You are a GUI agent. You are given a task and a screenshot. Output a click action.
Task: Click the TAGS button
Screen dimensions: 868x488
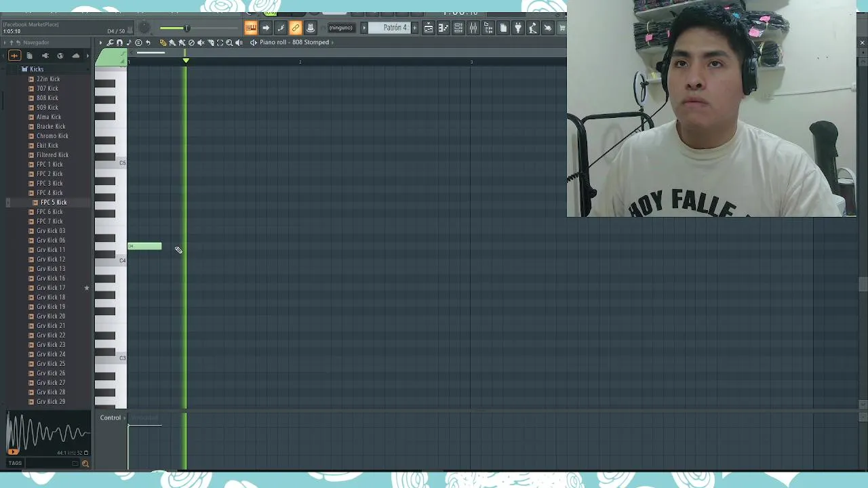click(15, 464)
